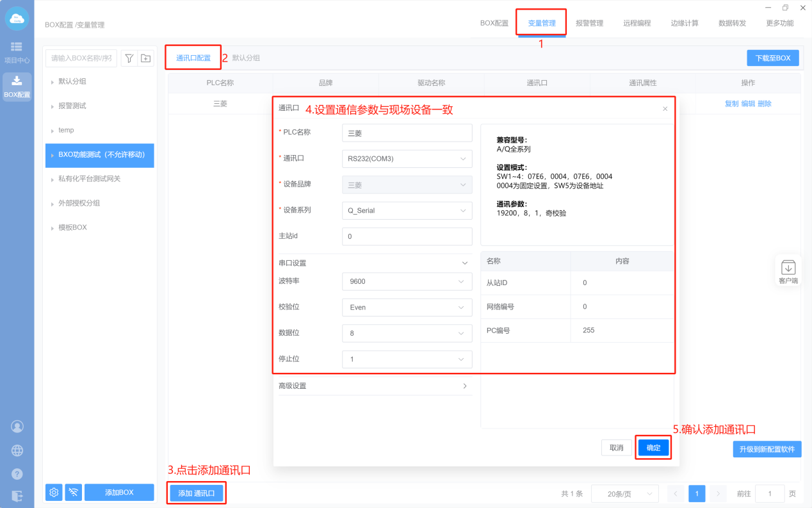Click the gear settings icon beside 添加BOX
Viewport: 812px width, 508px height.
(x=54, y=492)
